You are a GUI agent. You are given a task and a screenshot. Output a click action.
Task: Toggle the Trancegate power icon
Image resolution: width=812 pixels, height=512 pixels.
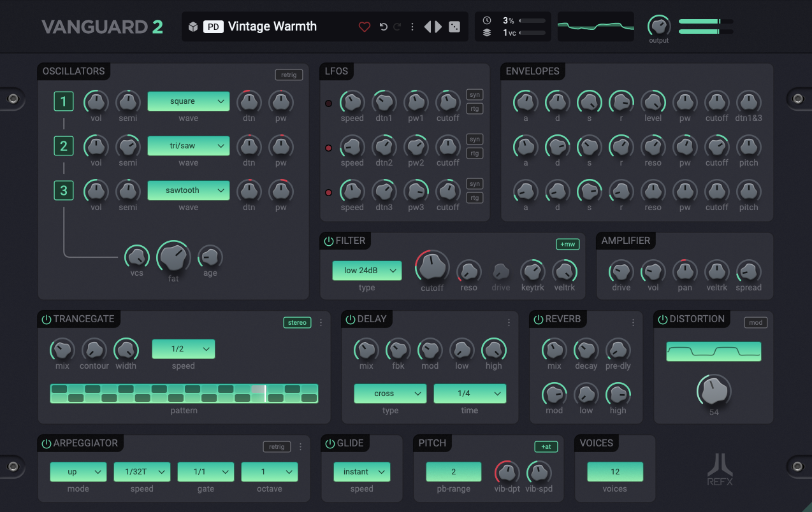[47, 319]
